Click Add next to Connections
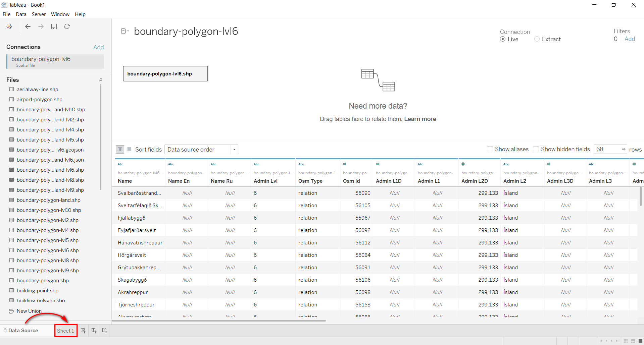 click(x=99, y=47)
